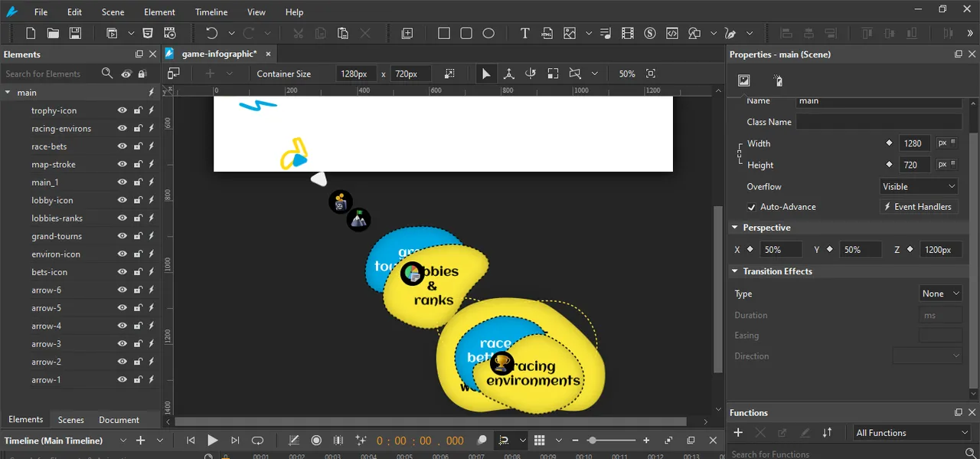
Task: Activate the rotate tool on canvas toolbar
Action: pyautogui.click(x=531, y=74)
